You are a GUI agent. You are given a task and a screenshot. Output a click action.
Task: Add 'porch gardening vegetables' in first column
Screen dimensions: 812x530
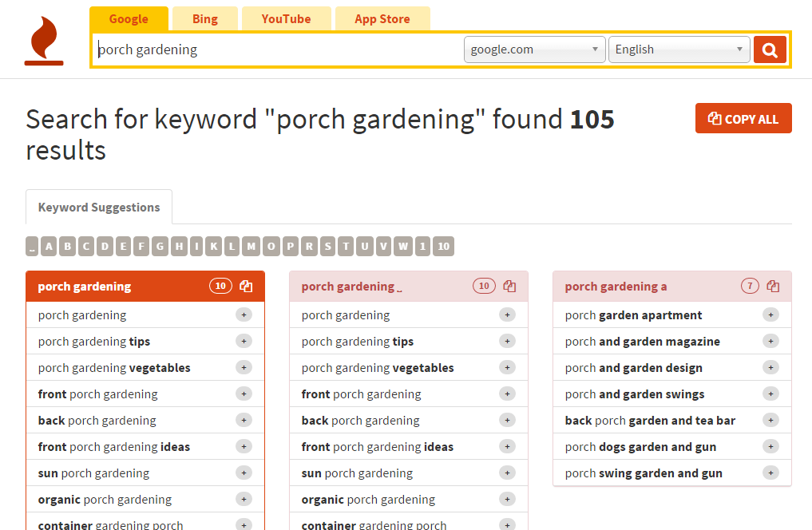point(244,367)
